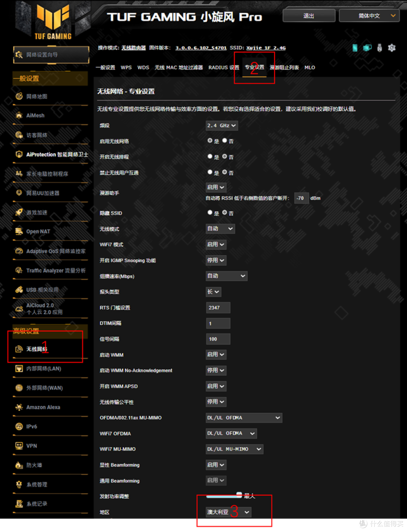This screenshot has height=532, width=407.
Task: Select 否 for 开启无线排程
Action: (x=225, y=156)
